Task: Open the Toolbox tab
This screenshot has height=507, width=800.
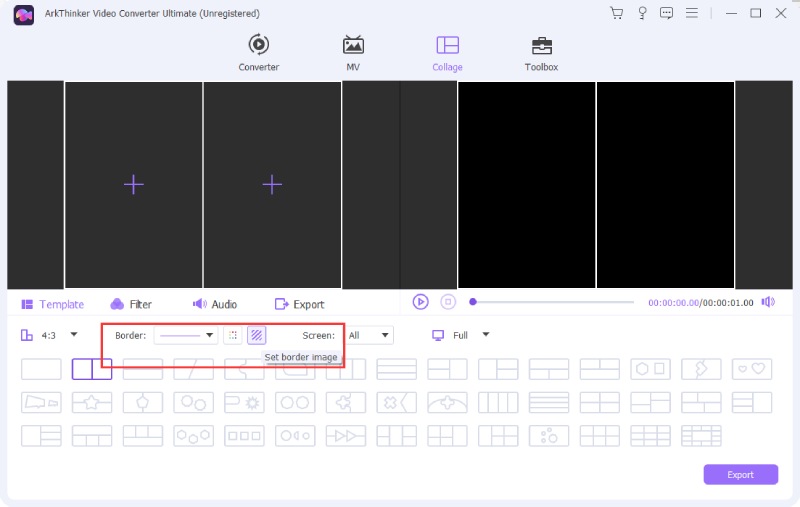Action: (x=541, y=53)
